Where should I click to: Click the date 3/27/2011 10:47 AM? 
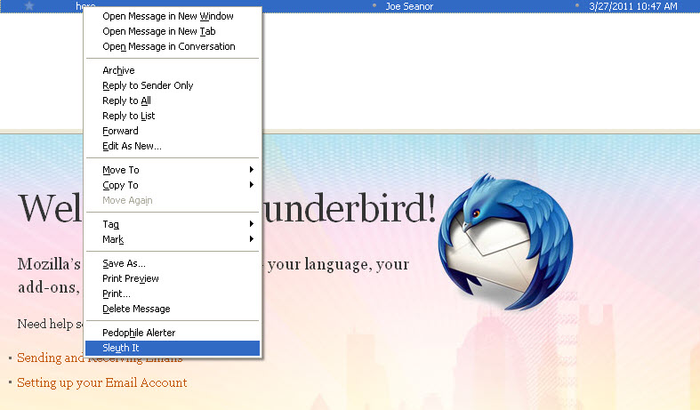tap(633, 6)
